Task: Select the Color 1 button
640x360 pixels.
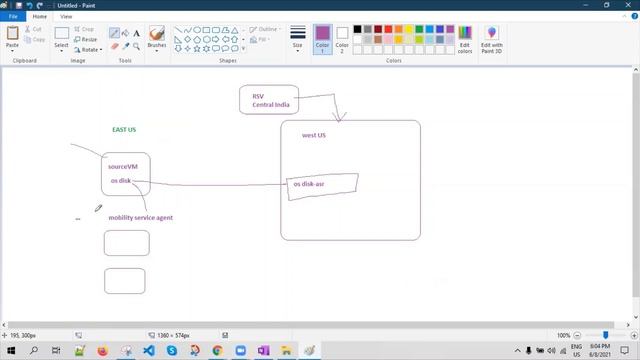Action: (322, 40)
